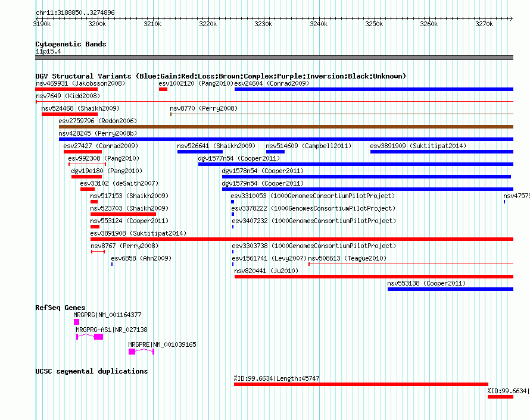Open esv3303738 1000Genomes variant label
Image resolution: width=530 pixels, height=420 pixels.
314,246
